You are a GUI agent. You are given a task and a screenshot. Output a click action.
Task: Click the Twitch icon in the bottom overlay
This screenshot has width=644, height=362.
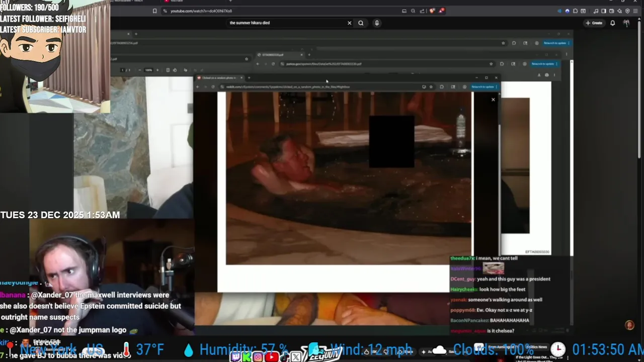235,357
